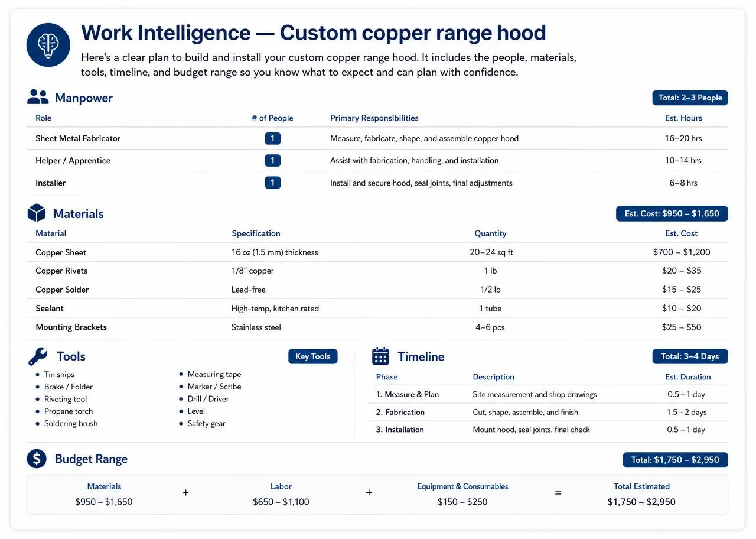Click the Total: 3–4 Days badge

[x=690, y=356]
